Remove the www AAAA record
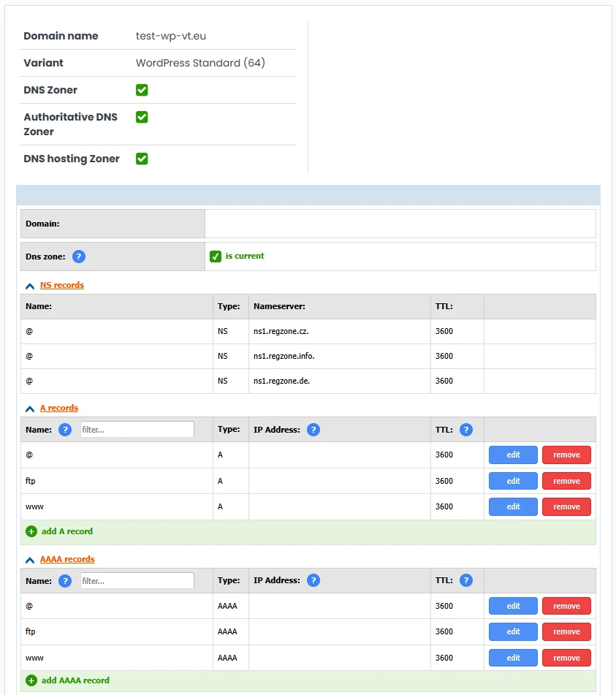 [566, 657]
